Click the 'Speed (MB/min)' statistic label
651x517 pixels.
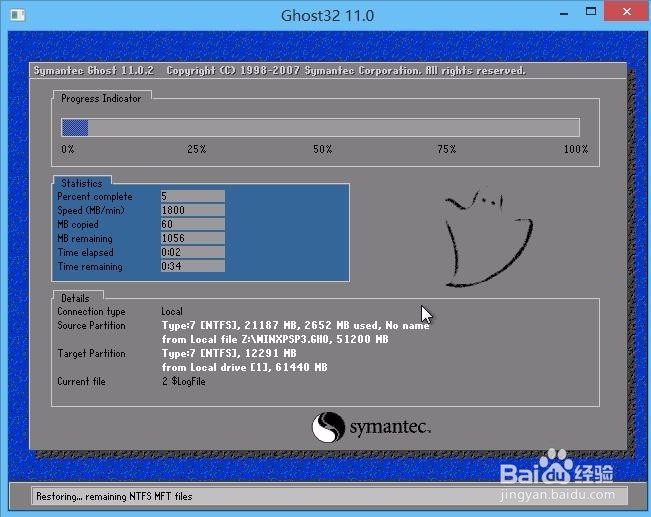tap(91, 211)
